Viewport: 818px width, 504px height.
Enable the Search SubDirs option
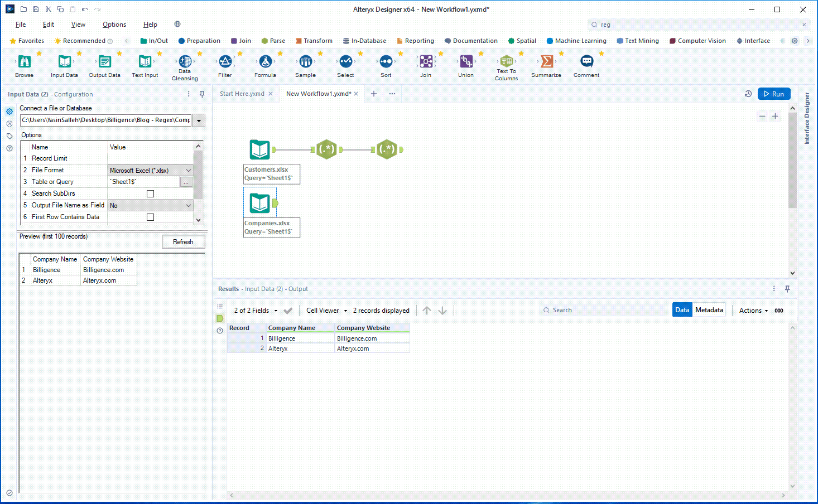150,193
